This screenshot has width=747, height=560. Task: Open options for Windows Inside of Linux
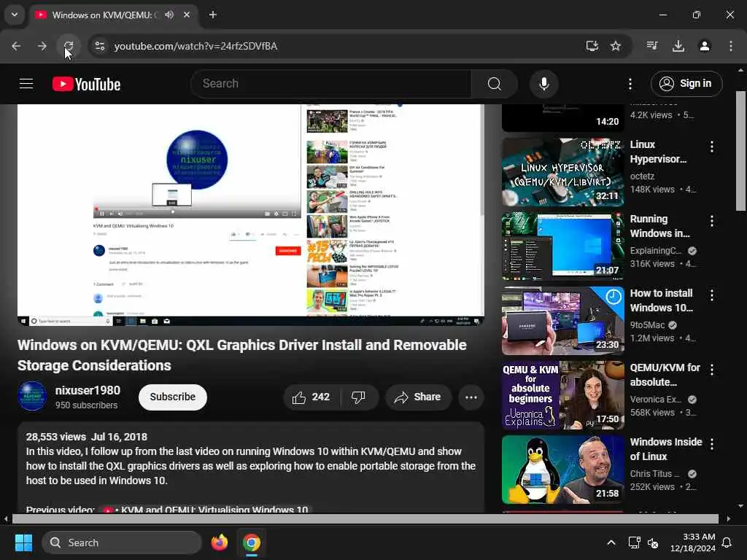[x=712, y=444]
